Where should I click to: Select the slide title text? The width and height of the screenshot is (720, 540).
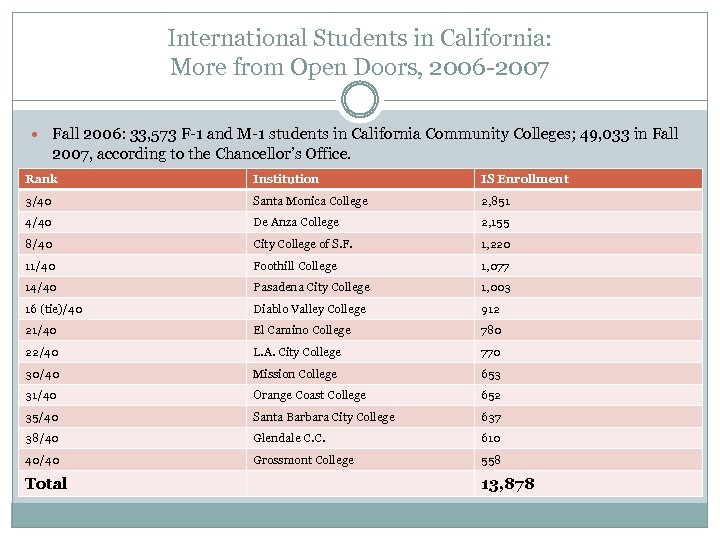360,53
